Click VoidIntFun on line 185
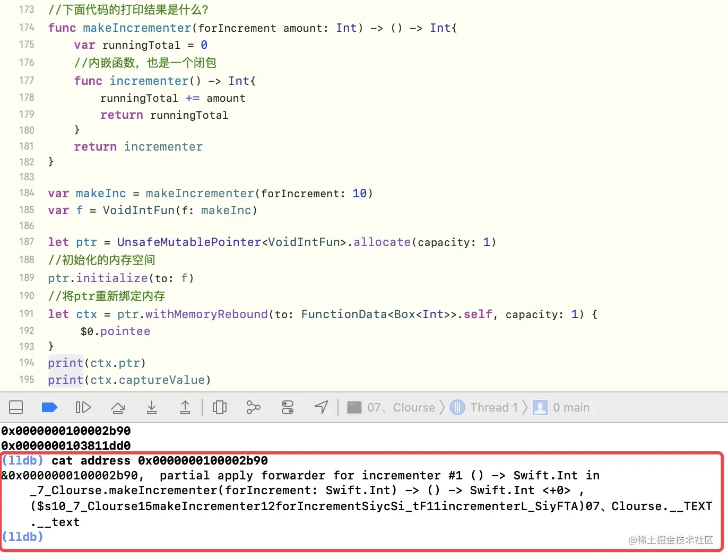Screen dimensions: 728x560 coord(139,210)
